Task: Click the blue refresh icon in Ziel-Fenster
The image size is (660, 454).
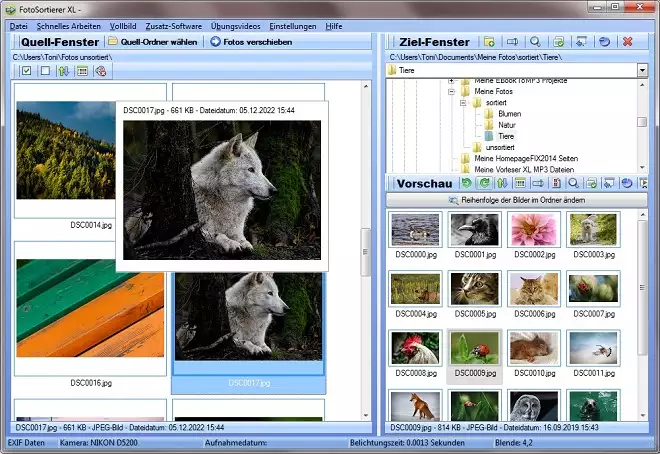Action: (x=603, y=42)
